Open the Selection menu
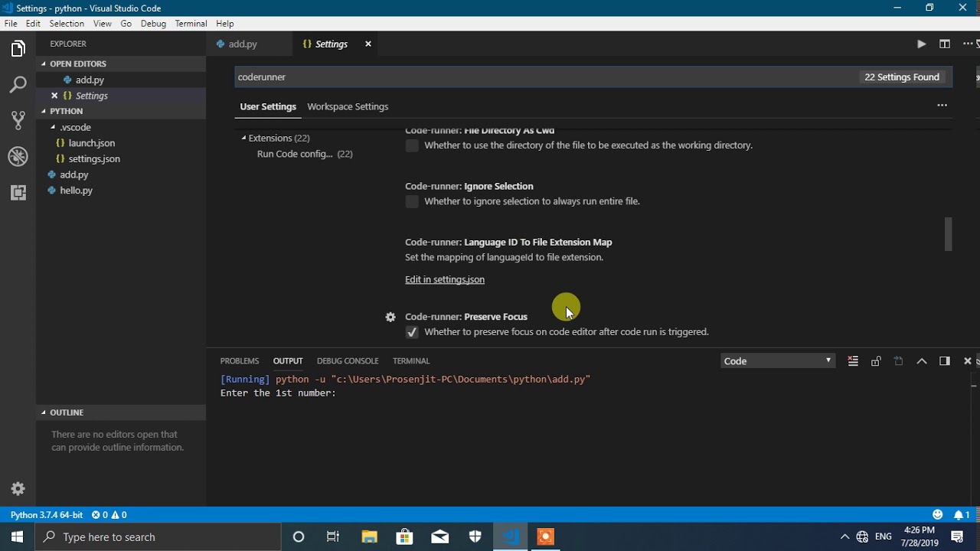The height and width of the screenshot is (551, 980). tap(67, 24)
